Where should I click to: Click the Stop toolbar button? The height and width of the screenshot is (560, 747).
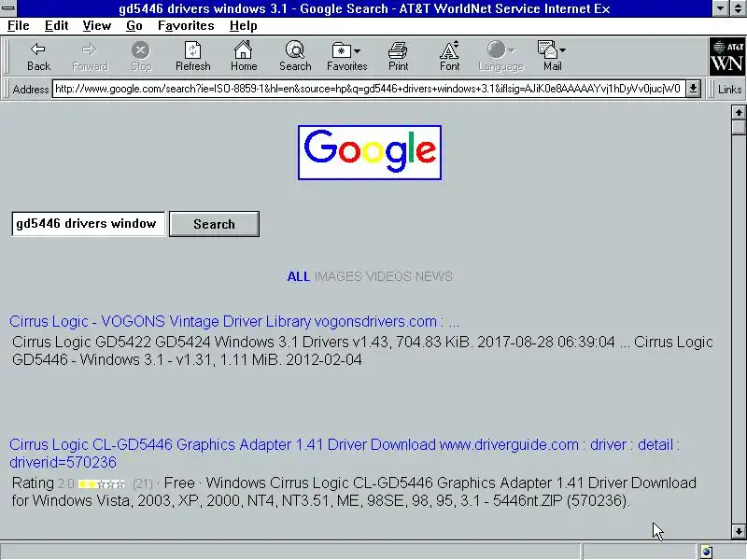pos(141,56)
